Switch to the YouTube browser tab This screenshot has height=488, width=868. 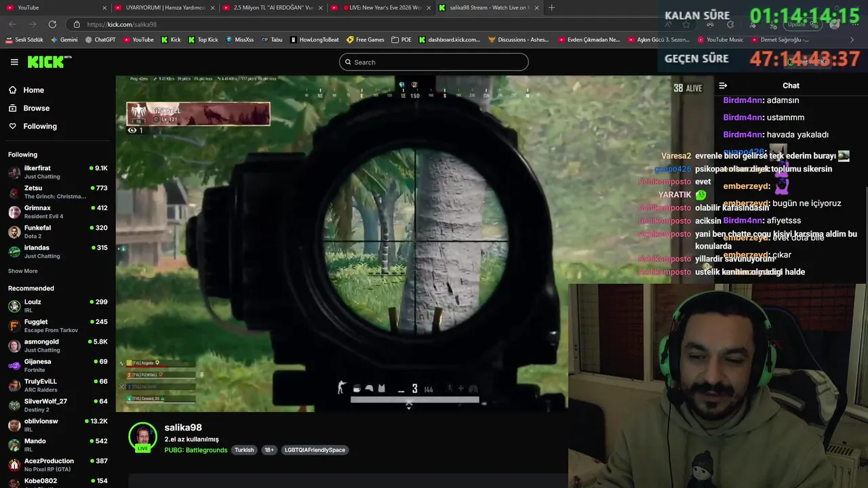click(54, 7)
